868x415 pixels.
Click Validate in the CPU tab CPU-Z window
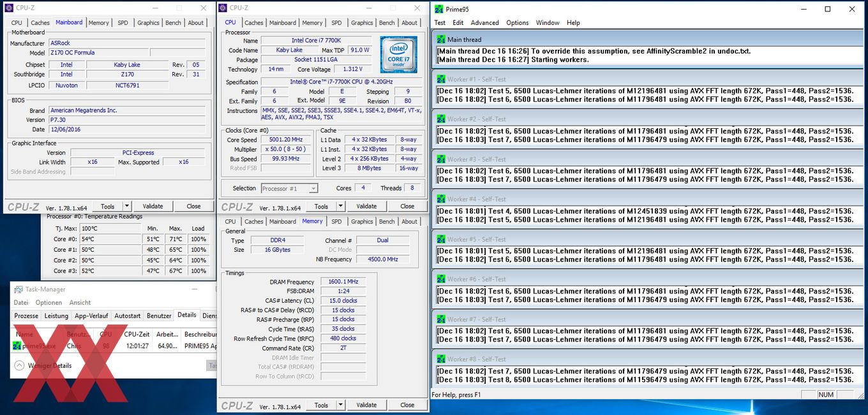(x=366, y=207)
